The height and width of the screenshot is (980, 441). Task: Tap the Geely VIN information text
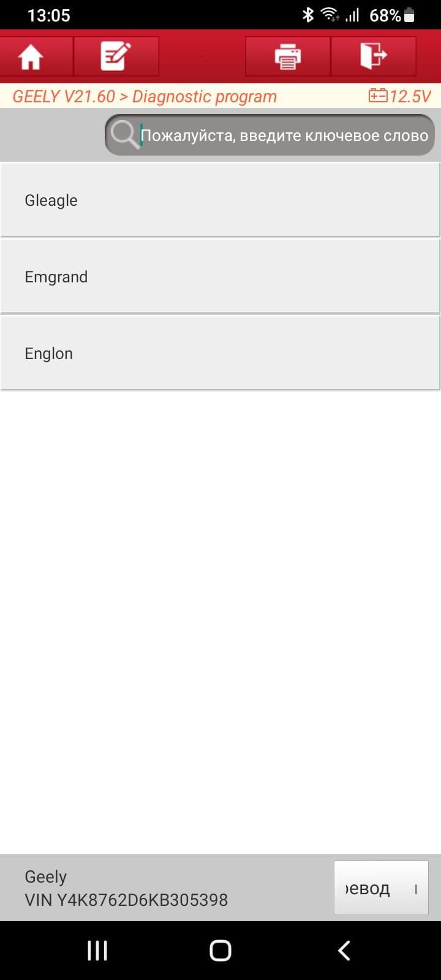click(x=126, y=888)
